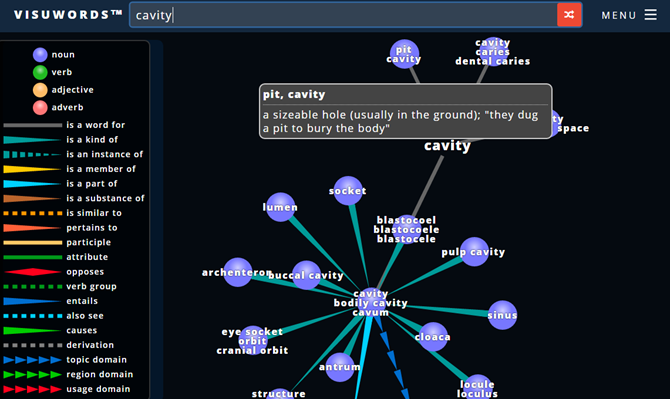The image size is (670, 399).
Task: Click the 'sinus' noun node
Action: click(502, 315)
